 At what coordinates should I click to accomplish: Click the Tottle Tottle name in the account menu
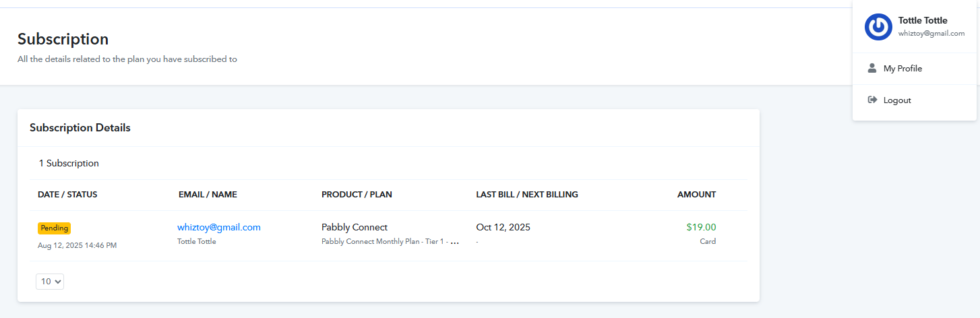click(x=923, y=20)
